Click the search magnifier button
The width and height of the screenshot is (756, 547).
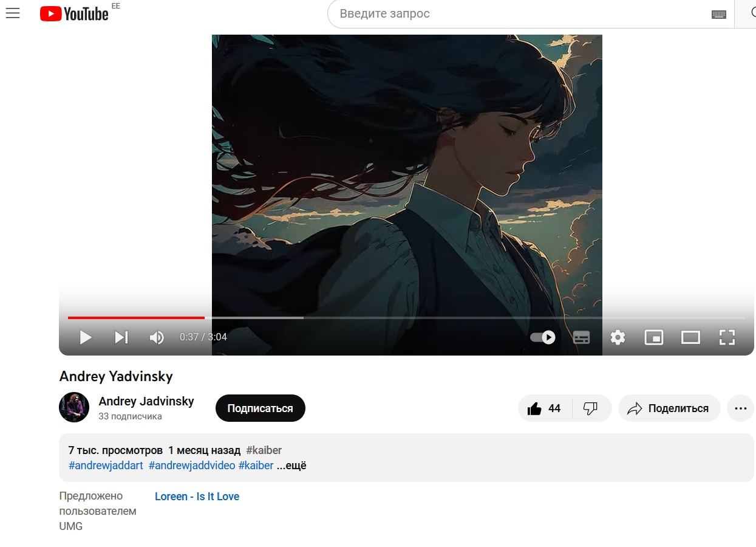747,13
